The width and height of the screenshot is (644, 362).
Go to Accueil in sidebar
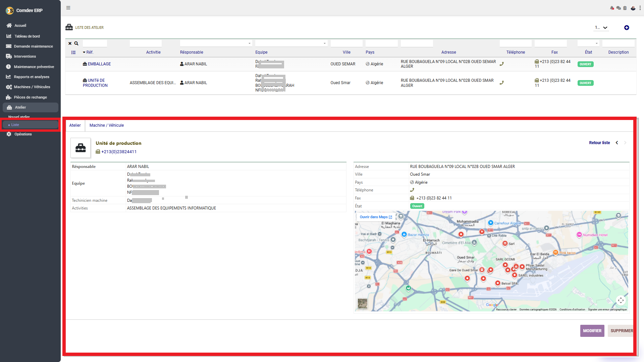click(x=20, y=25)
